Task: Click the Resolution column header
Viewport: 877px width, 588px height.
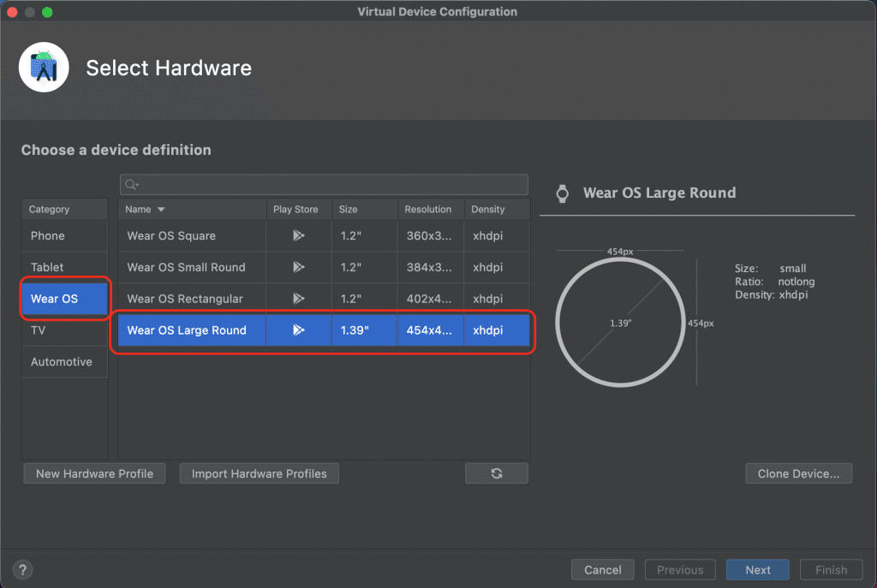Action: 432,209
